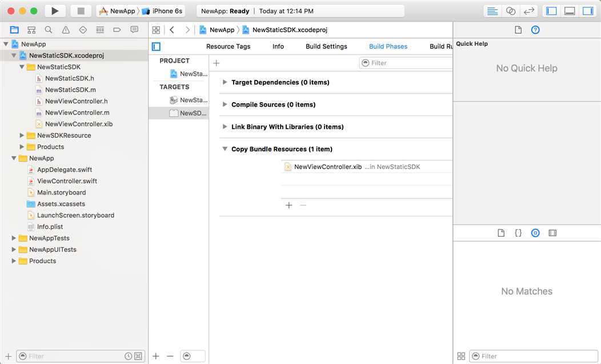The height and width of the screenshot is (364, 601).
Task: Select the Build Phases tab
Action: pos(388,46)
